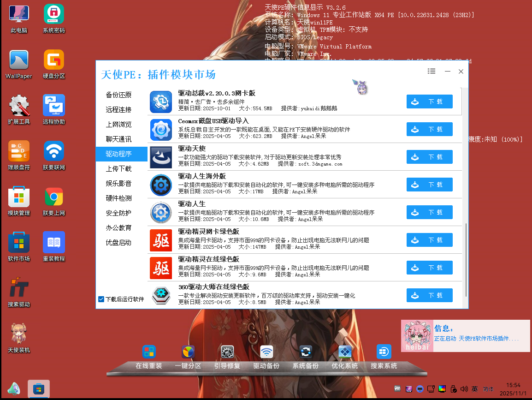The height and width of the screenshot is (400, 532).
Task: Toggle the 下载后运行软件 checkbox
Action: coord(101,299)
